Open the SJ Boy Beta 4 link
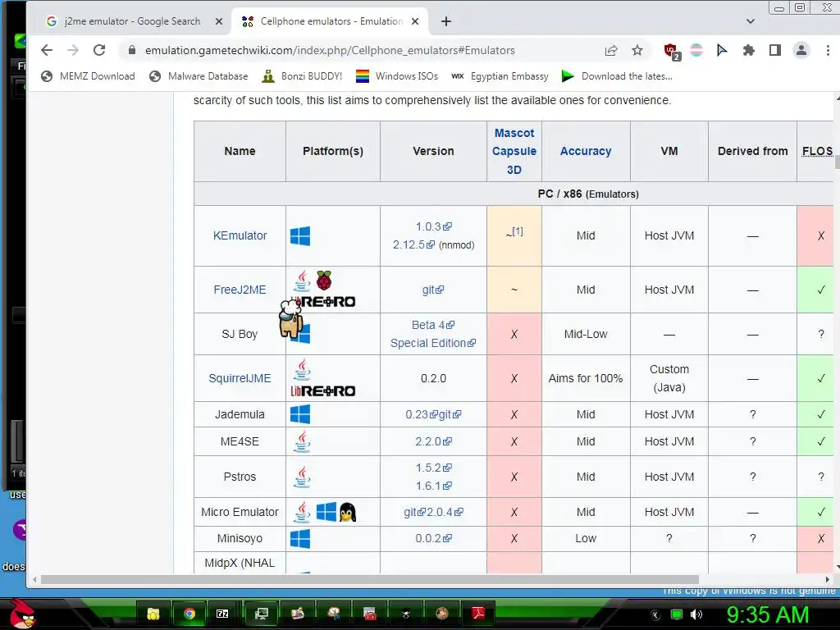This screenshot has width=840, height=630. tap(433, 325)
